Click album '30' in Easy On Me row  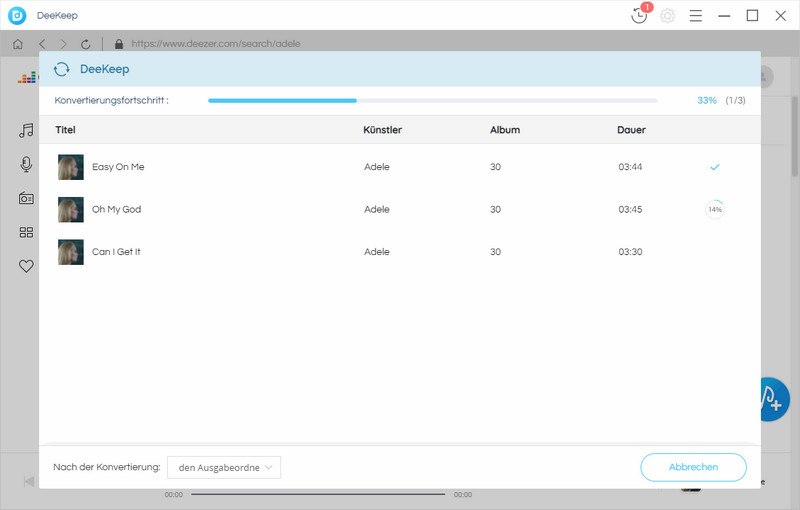[495, 167]
